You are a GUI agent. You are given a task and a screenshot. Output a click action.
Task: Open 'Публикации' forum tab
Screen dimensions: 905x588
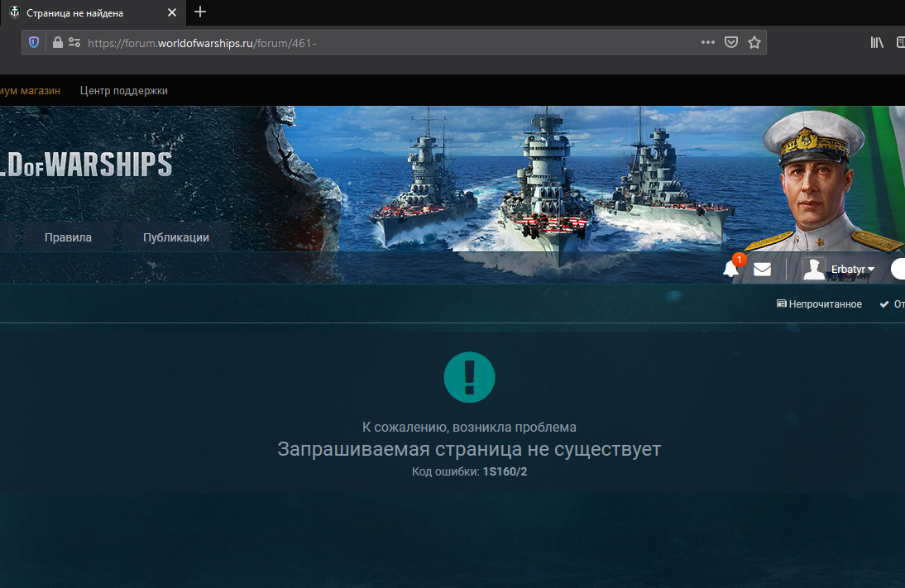(176, 237)
